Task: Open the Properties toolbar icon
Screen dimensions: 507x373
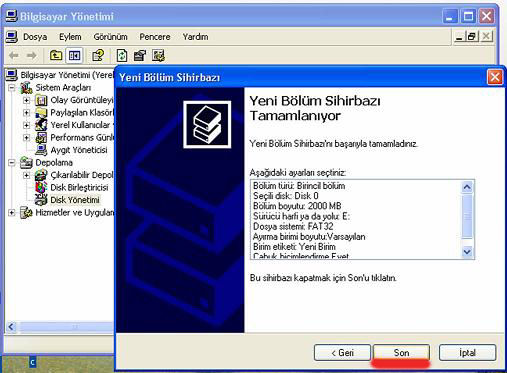Action: point(140,55)
